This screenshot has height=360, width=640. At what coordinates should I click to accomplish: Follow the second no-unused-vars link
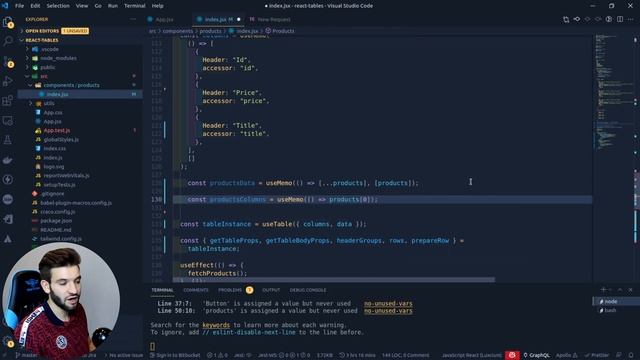coord(388,311)
